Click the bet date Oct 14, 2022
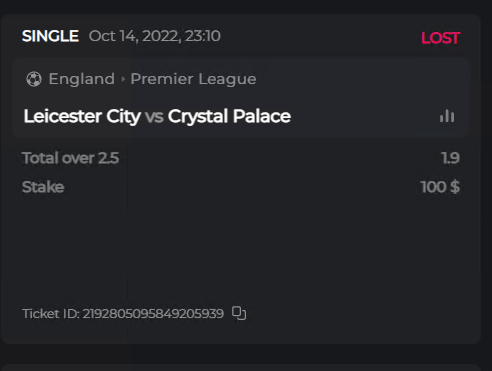This screenshot has height=371, width=492. click(155, 36)
